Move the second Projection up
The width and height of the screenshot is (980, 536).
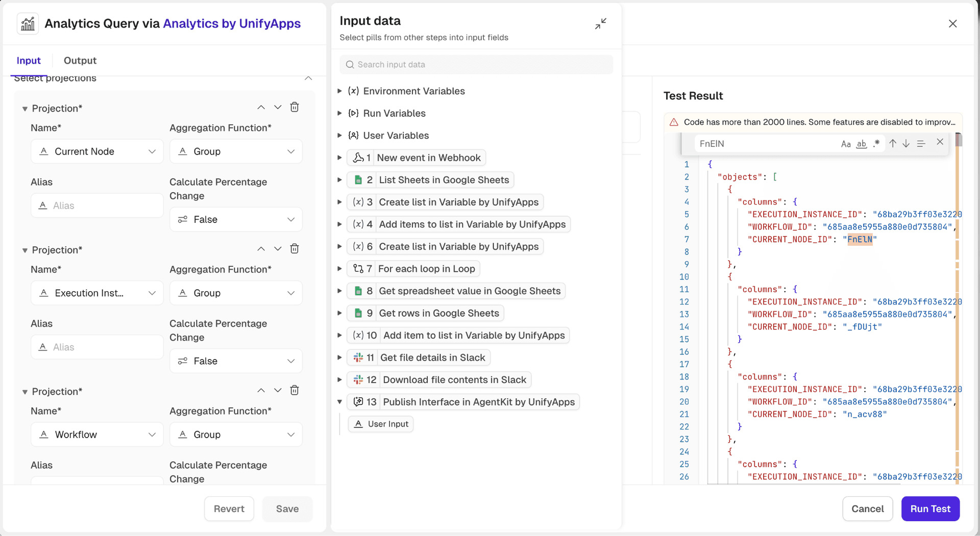pos(261,249)
